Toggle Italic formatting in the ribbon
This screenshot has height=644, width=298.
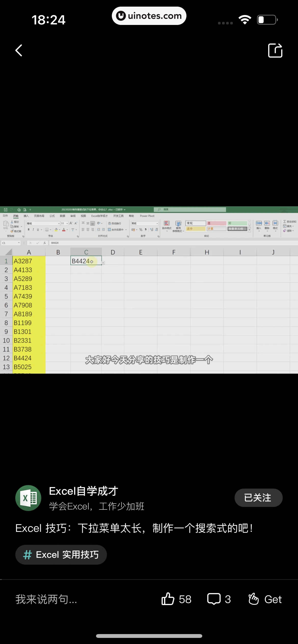tap(33, 230)
